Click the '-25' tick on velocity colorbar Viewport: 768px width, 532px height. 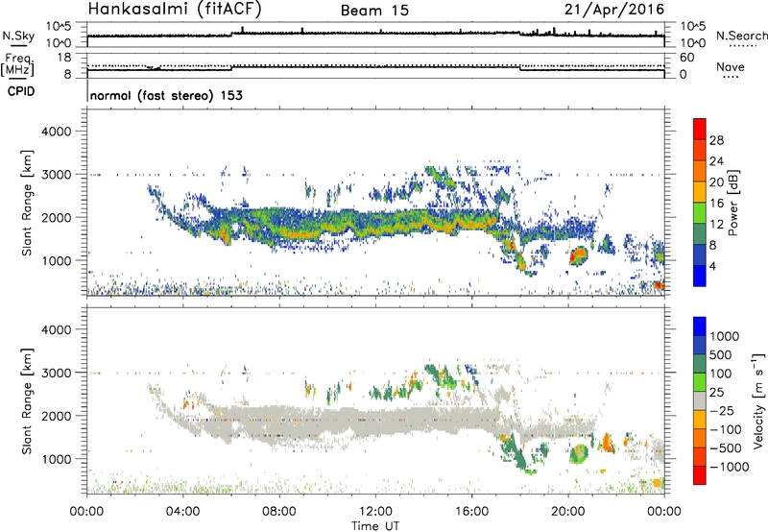click(722, 410)
